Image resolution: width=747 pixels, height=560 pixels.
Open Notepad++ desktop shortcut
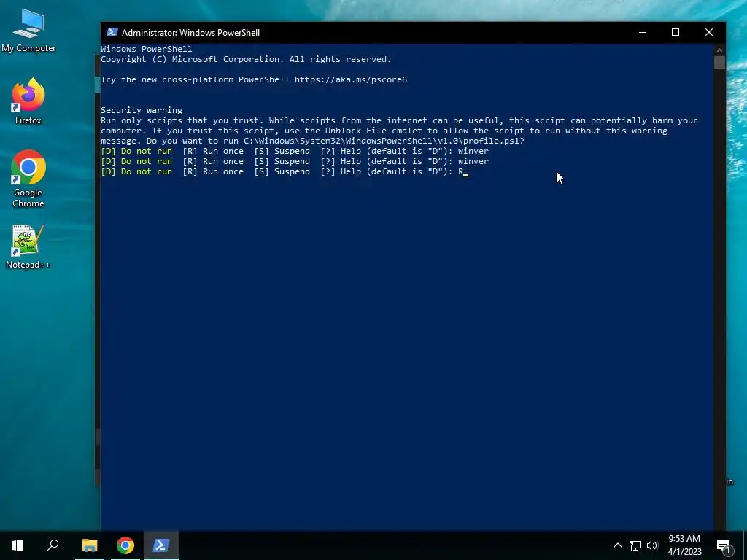coord(28,246)
